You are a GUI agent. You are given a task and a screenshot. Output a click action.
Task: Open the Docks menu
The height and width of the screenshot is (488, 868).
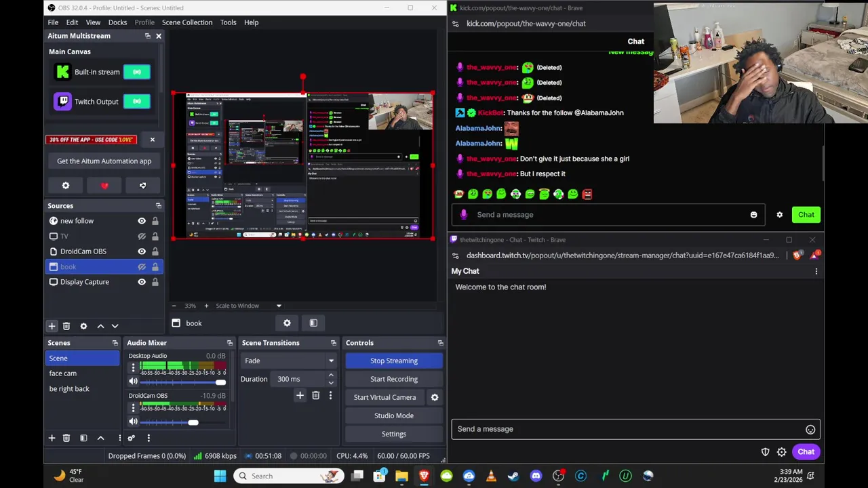click(x=117, y=22)
